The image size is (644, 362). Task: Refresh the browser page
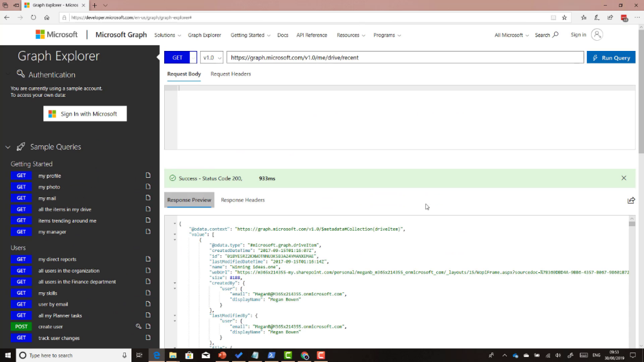33,18
